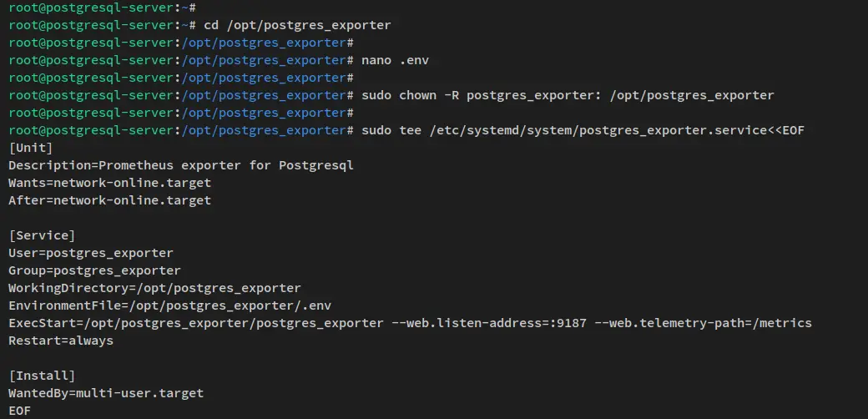The height and width of the screenshot is (419, 868).
Task: Click the 'After=network-online.target' line
Action: [x=109, y=200]
